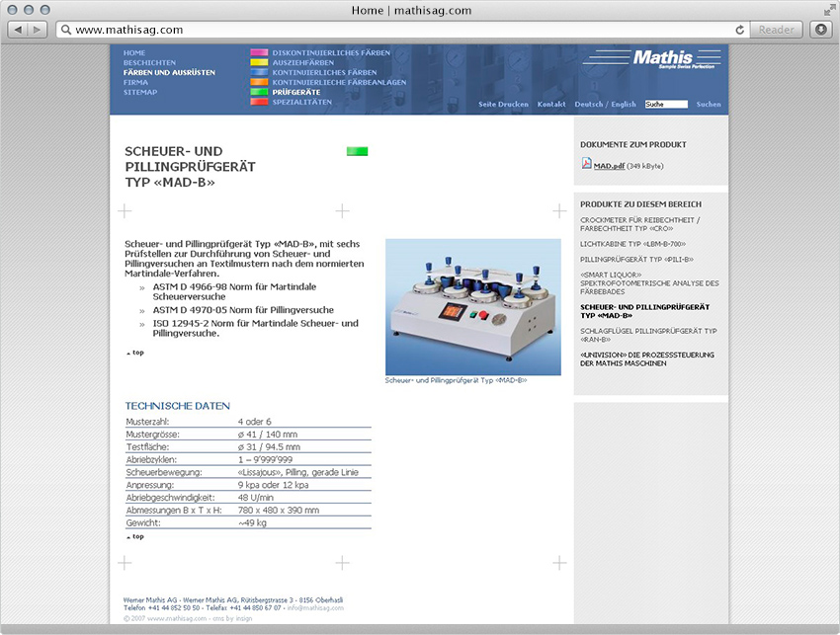
Task: Select PRÜFGERÄTE submenu
Action: (x=296, y=92)
